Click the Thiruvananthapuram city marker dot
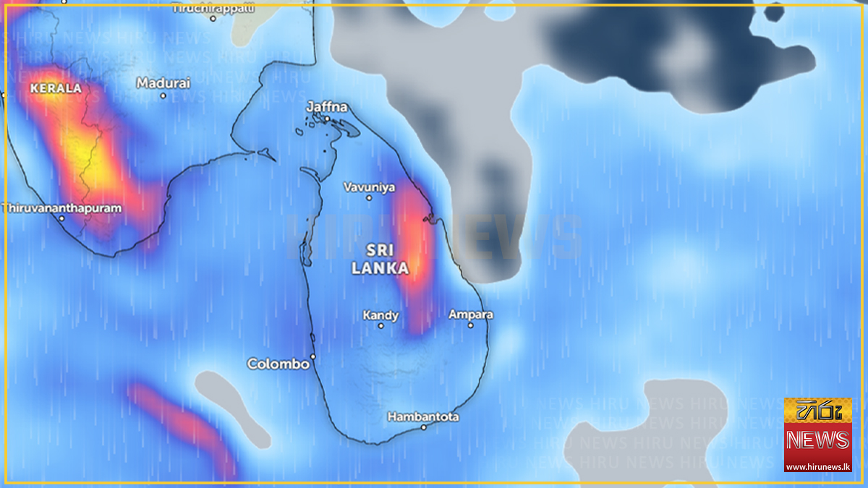Viewport: 868px width, 488px height. pos(61,218)
